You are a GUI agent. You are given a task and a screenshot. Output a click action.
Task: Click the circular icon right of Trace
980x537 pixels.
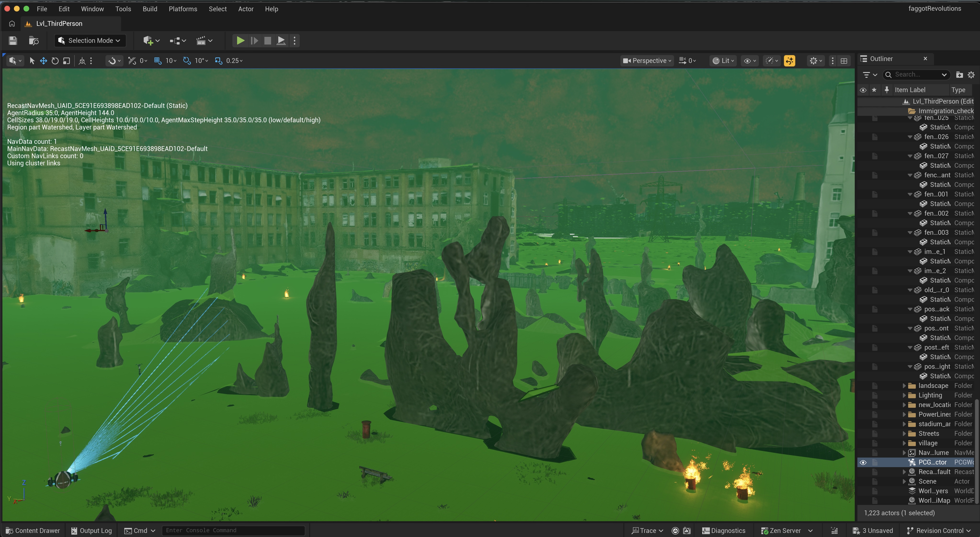[x=675, y=531]
